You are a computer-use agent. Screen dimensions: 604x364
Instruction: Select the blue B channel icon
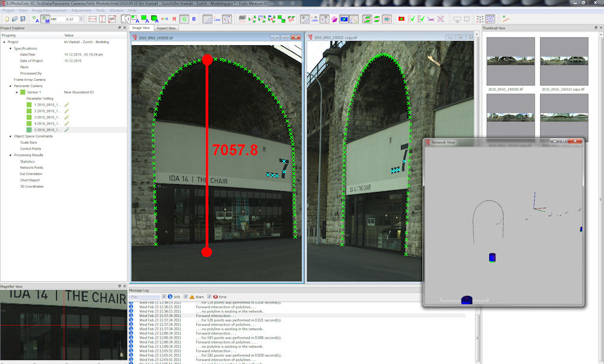193,19
